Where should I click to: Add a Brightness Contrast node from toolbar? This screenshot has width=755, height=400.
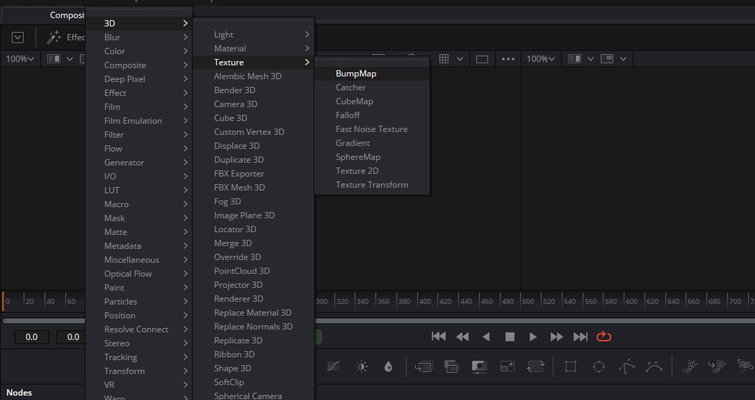click(362, 367)
